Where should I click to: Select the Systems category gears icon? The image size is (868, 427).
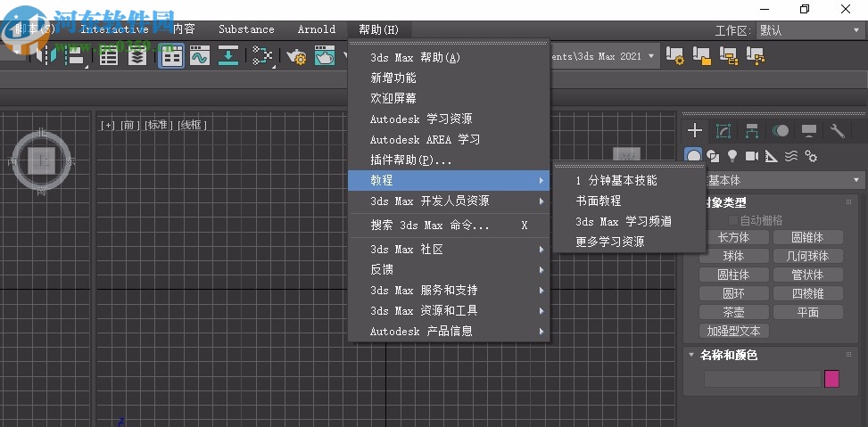point(811,157)
